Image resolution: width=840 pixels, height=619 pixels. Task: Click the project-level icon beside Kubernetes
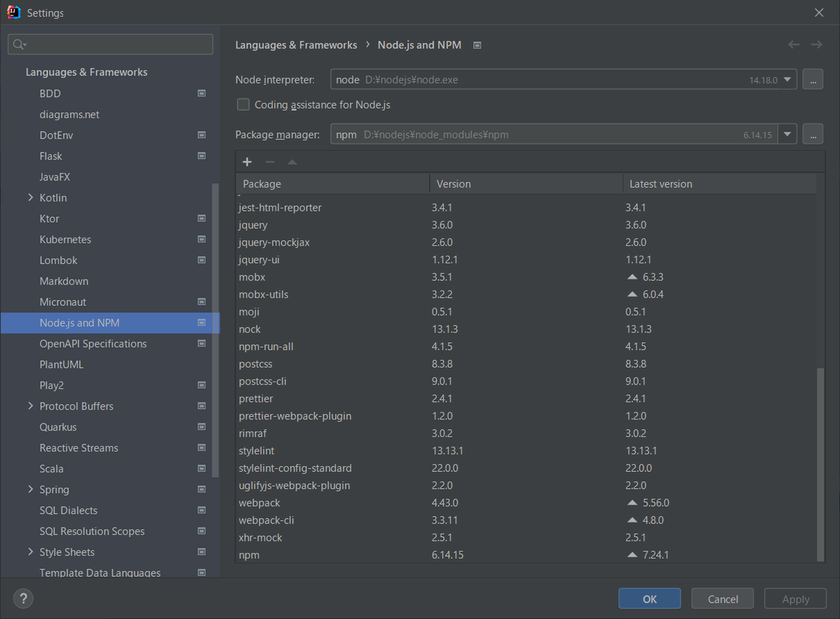tap(202, 239)
